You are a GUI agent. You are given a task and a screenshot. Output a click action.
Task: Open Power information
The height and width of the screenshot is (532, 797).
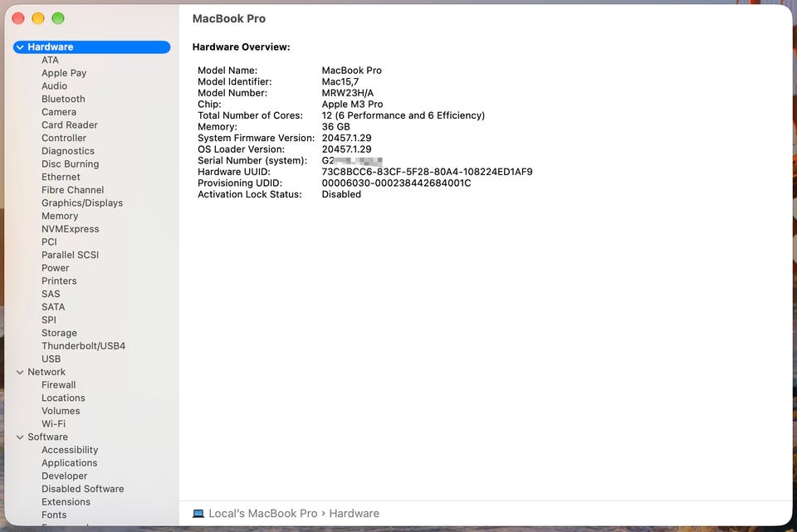coord(56,268)
